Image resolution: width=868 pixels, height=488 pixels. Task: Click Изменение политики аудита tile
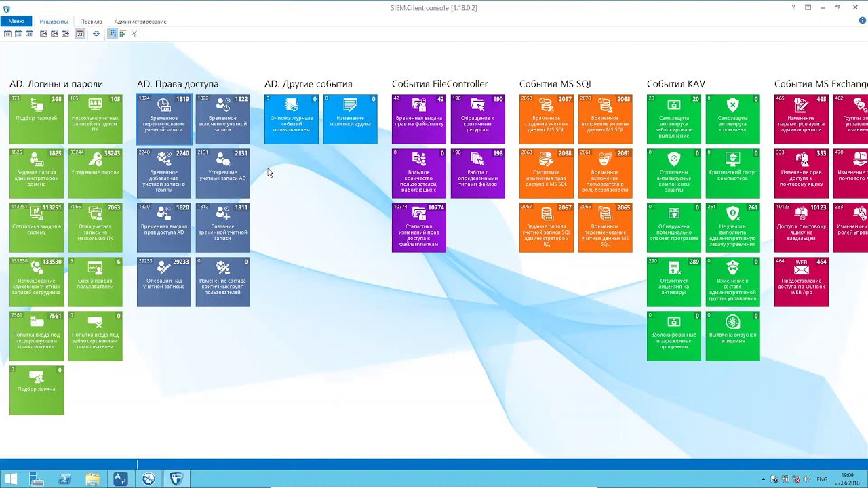point(351,119)
